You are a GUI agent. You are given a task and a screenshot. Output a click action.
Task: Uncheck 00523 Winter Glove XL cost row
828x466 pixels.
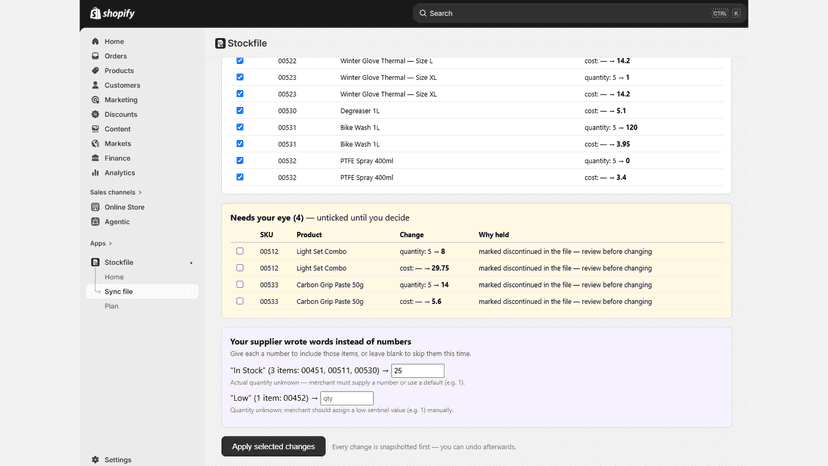tap(240, 94)
